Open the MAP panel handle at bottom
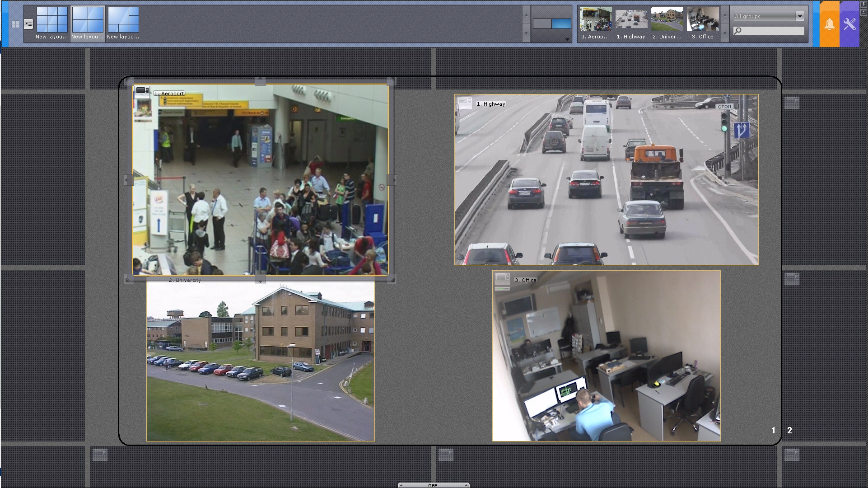 (x=433, y=485)
